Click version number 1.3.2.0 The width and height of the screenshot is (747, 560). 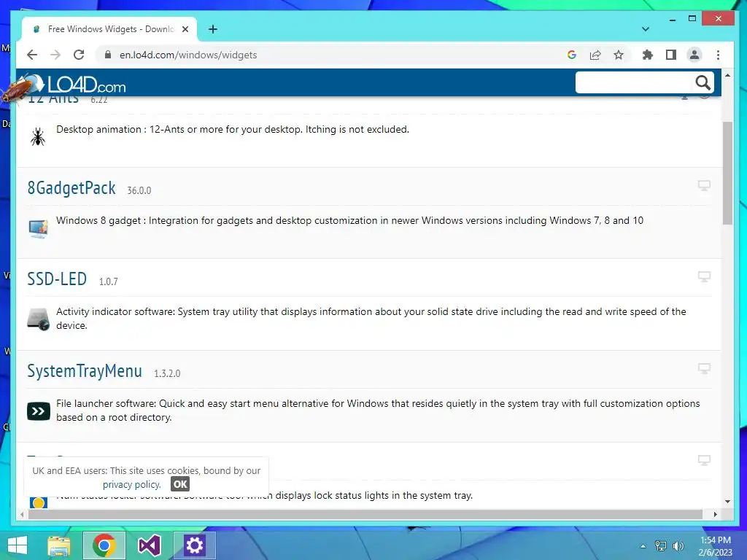click(x=167, y=373)
